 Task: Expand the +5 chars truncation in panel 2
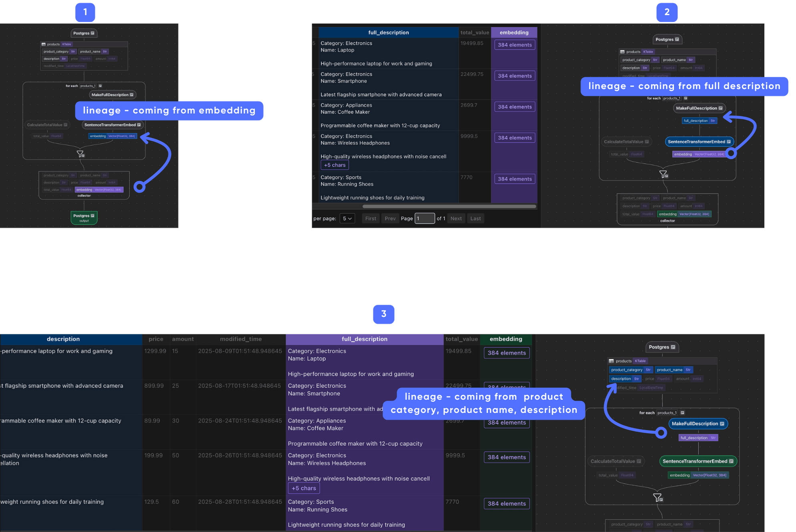[x=335, y=165]
